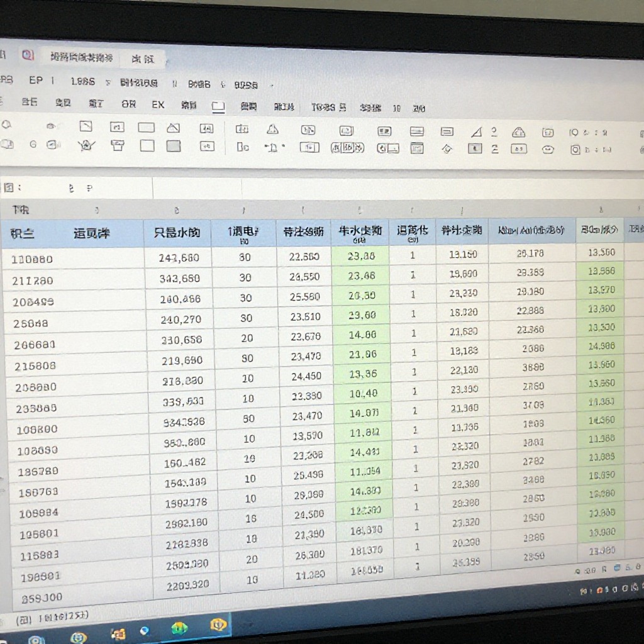This screenshot has width=644, height=644.
Task: Select the cell containing 22,130
Action: point(464,370)
